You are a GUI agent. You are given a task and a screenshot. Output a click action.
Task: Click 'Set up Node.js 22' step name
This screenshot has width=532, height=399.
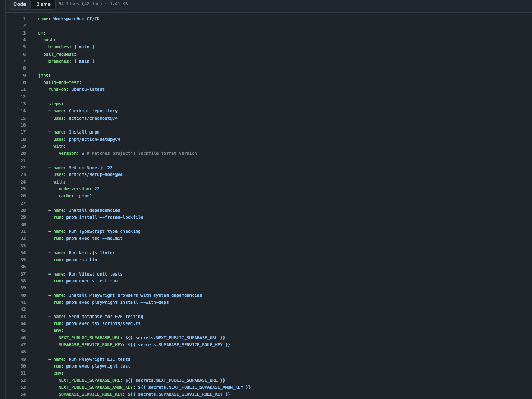[x=90, y=168]
